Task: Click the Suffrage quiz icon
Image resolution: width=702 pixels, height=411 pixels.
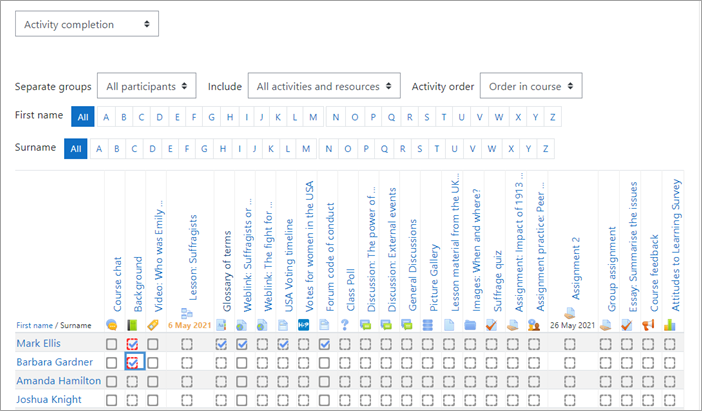Action: coord(491,325)
